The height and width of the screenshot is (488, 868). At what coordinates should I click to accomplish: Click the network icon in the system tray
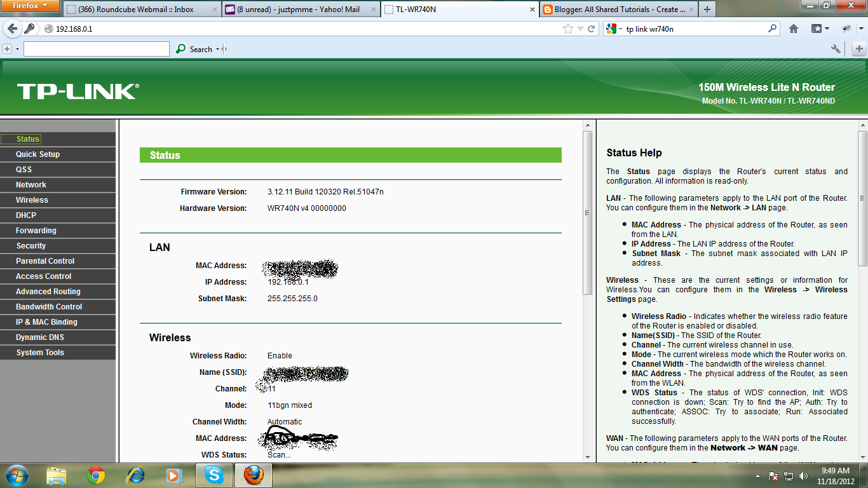pos(789,476)
